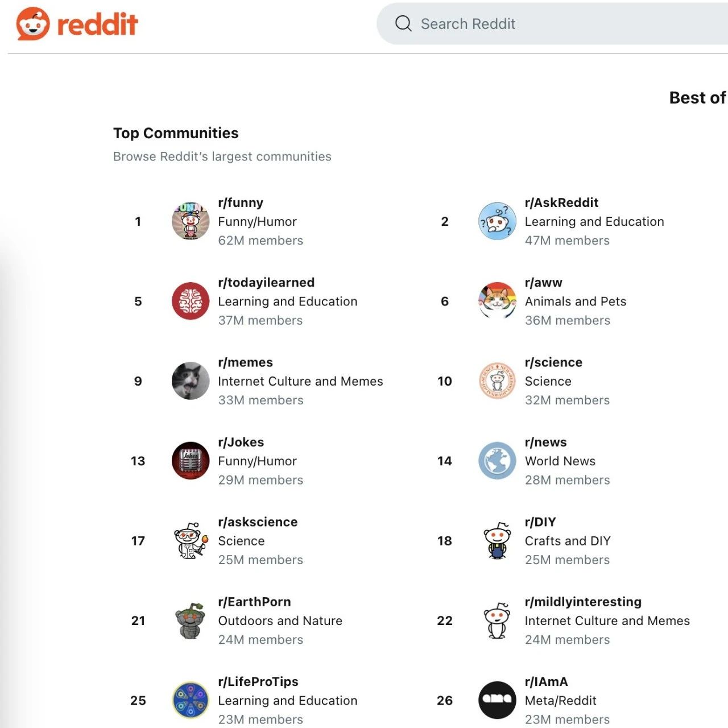Visit the r/todayilearned community link

coord(266,283)
